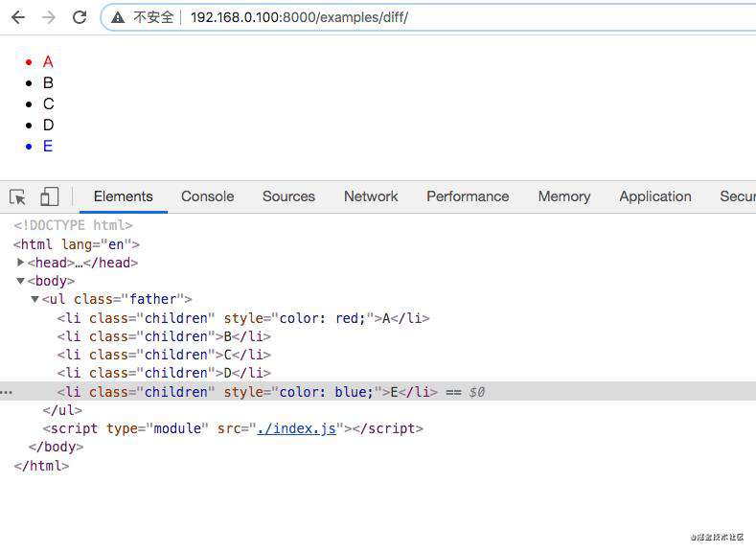Open the Console tab

pyautogui.click(x=208, y=196)
